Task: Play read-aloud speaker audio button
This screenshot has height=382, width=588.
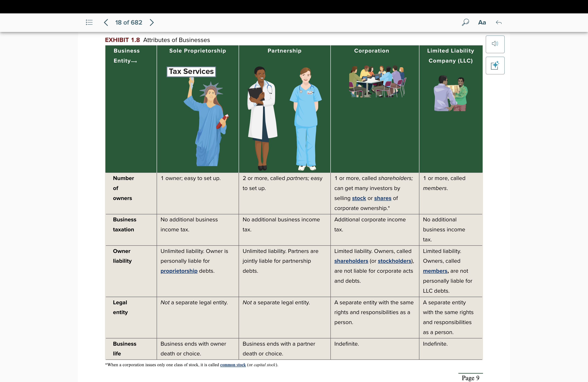Action: click(495, 44)
